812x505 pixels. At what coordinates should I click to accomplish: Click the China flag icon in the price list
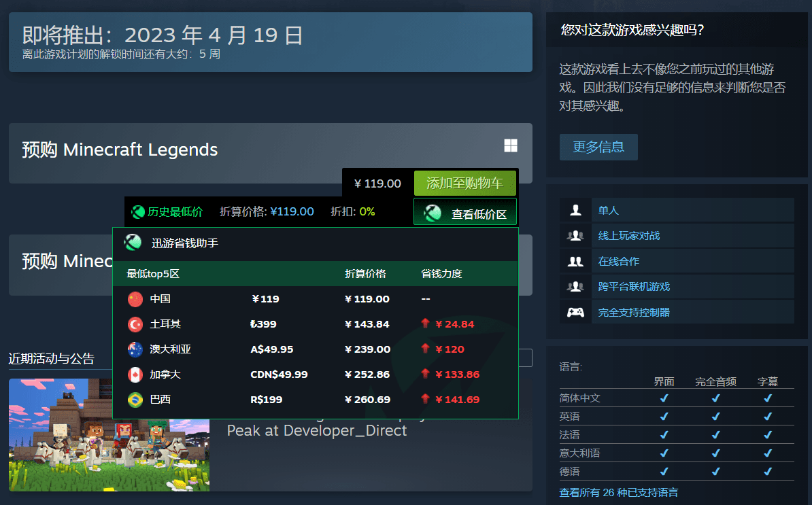point(135,298)
